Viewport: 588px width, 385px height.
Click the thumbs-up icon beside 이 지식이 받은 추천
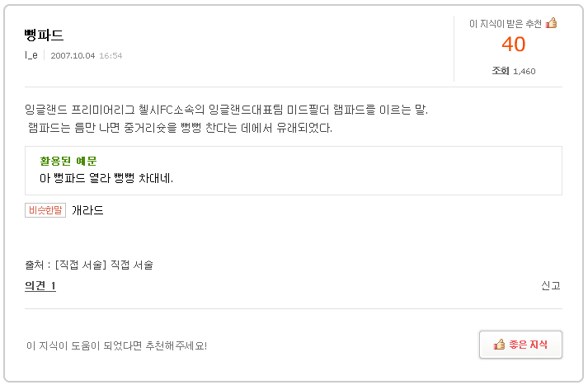551,23
